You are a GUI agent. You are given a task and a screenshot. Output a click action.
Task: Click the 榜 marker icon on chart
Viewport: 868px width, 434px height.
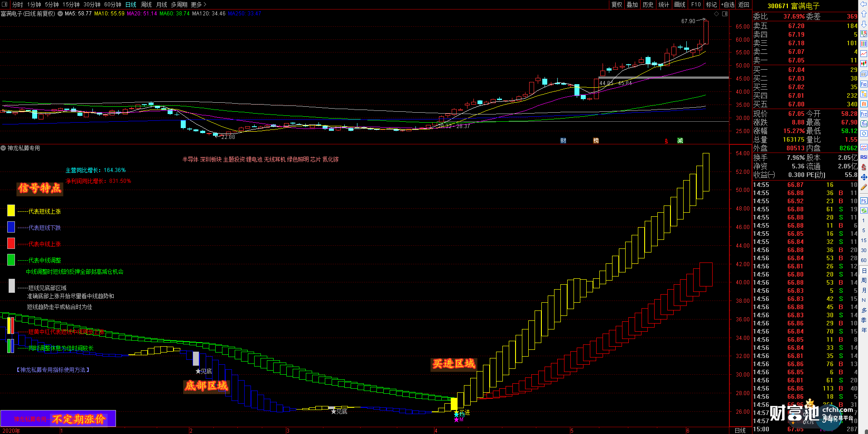pos(596,141)
